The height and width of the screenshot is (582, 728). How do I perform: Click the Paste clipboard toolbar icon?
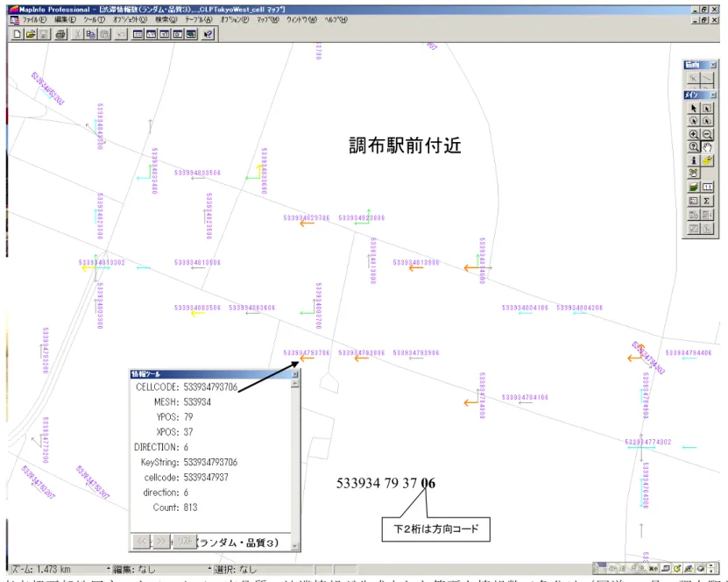pos(105,34)
